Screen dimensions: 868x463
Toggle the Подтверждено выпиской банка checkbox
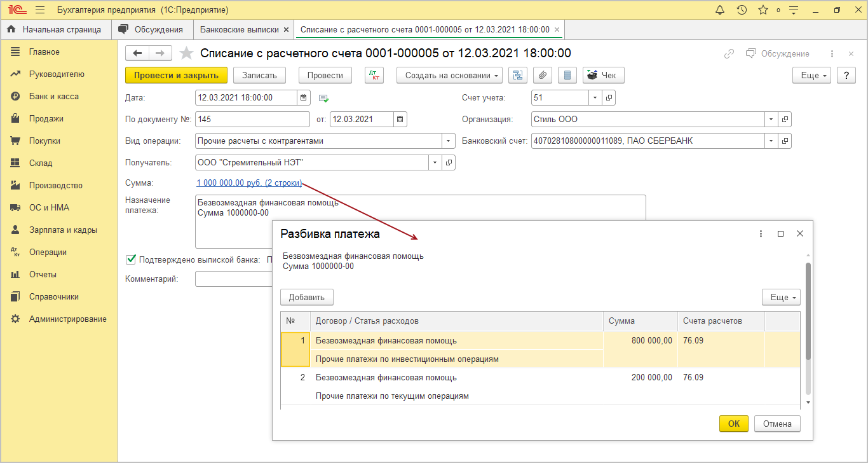[131, 259]
